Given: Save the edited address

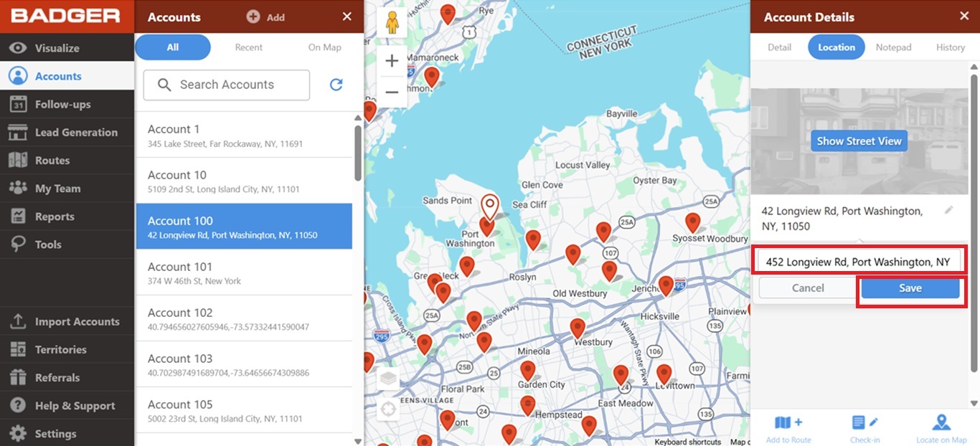Looking at the screenshot, I should pyautogui.click(x=910, y=288).
